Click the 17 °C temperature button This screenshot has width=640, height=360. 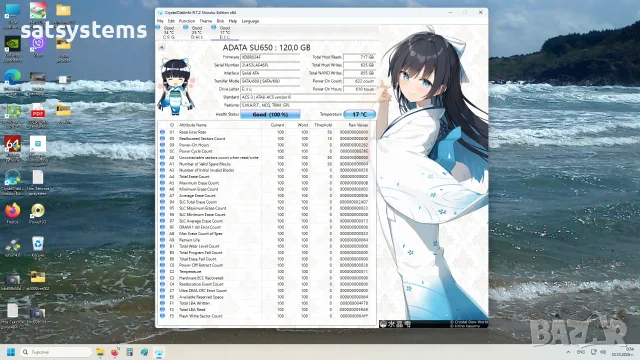[x=359, y=115]
